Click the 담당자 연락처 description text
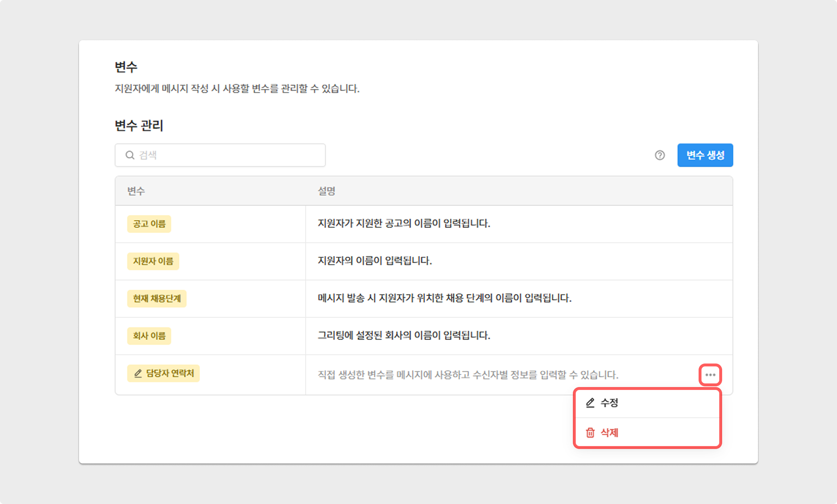This screenshot has height=504, width=837. pyautogui.click(x=468, y=375)
